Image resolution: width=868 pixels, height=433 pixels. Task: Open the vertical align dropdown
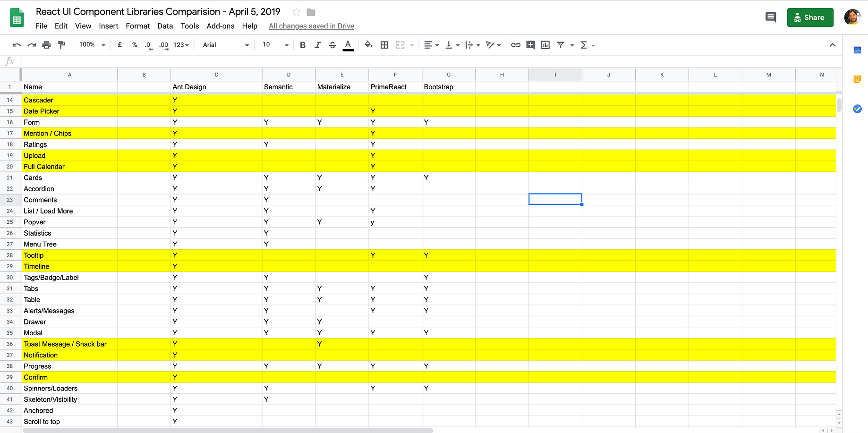coord(452,45)
